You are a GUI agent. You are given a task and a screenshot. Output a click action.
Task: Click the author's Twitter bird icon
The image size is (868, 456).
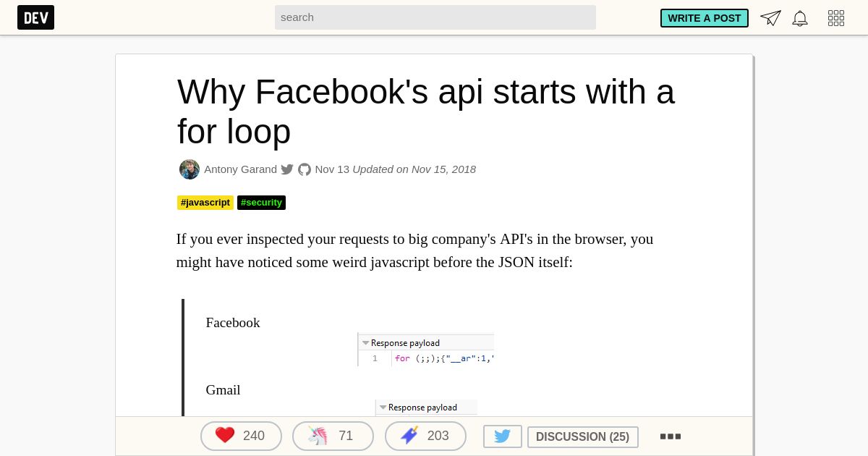click(x=287, y=169)
